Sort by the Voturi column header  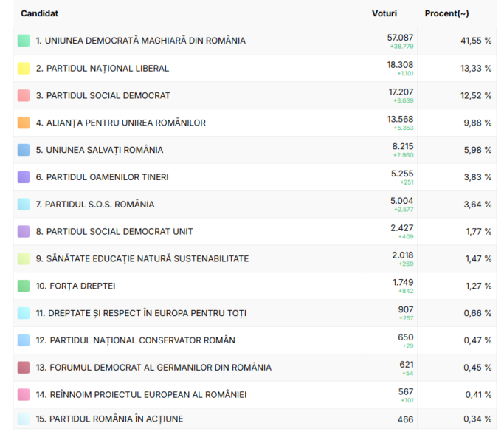click(384, 13)
